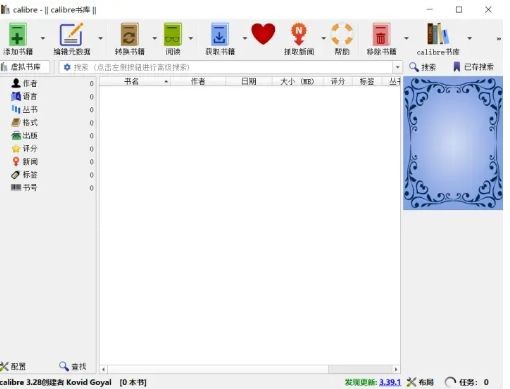Viewport: 510px width, 389px height.
Task: Open the Read (阅读) viewer icon
Action: [173, 35]
